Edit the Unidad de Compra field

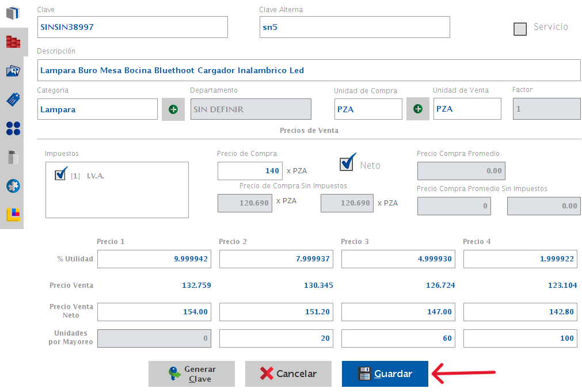pyautogui.click(x=368, y=109)
